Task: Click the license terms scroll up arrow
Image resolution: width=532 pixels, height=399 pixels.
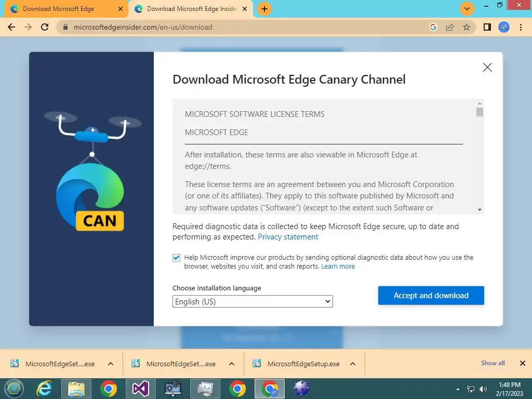Action: (x=480, y=103)
